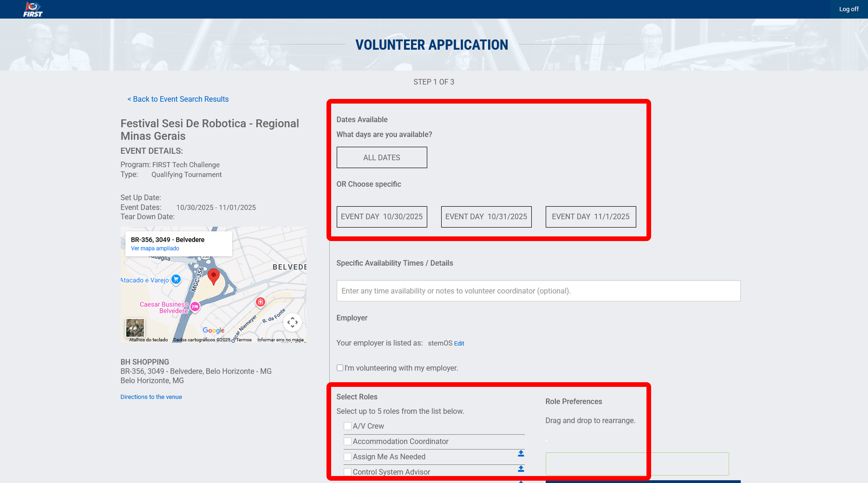Go back to Event Search Results
This screenshot has height=483, width=868.
178,99
